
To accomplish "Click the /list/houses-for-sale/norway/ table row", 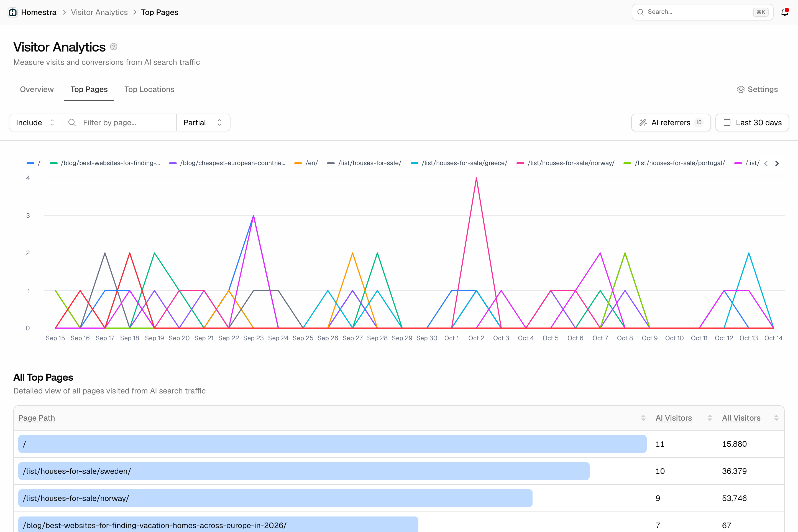I will pyautogui.click(x=399, y=498).
